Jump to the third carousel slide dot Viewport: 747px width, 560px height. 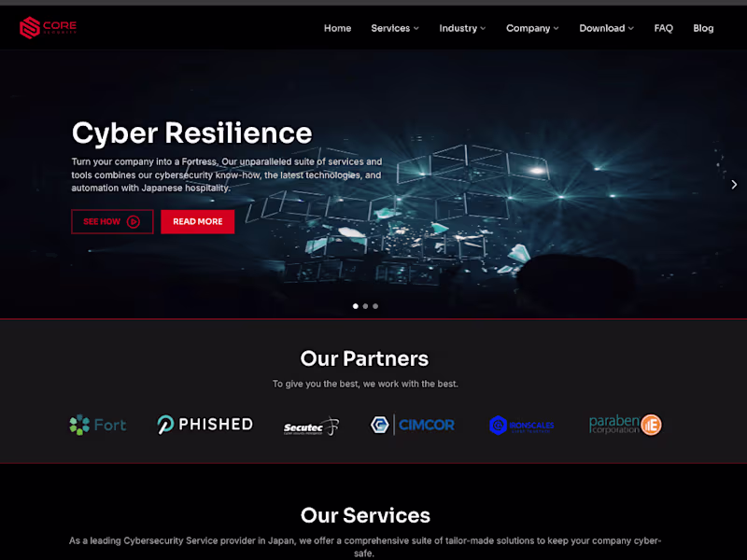(375, 306)
